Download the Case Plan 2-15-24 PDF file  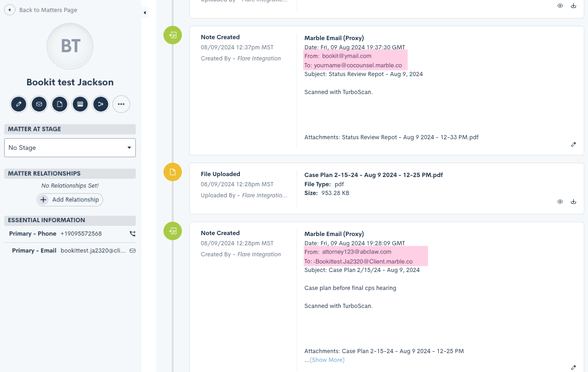573,201
